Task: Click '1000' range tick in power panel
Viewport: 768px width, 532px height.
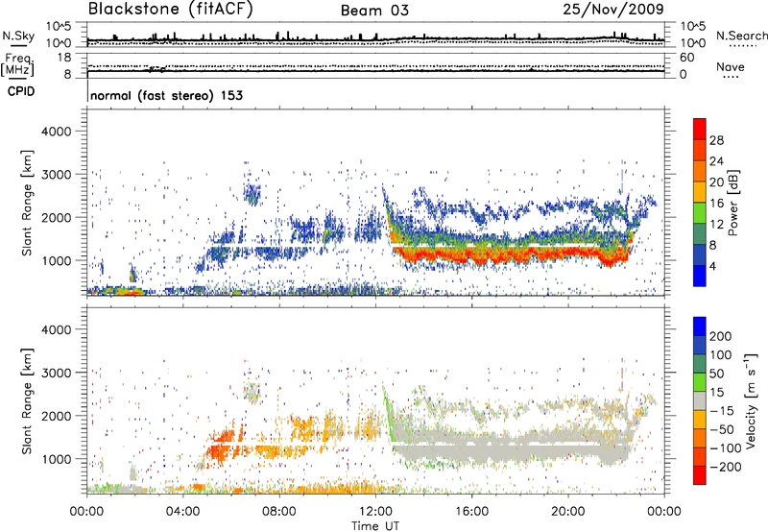Action: [x=56, y=260]
